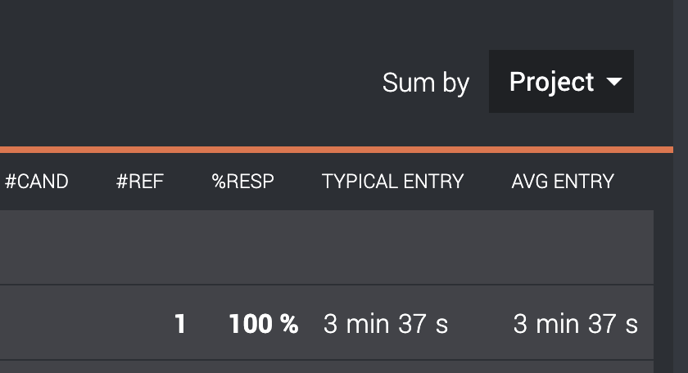Sort by the %RESP column header
Image resolution: width=688 pixels, height=373 pixels.
coord(243,181)
